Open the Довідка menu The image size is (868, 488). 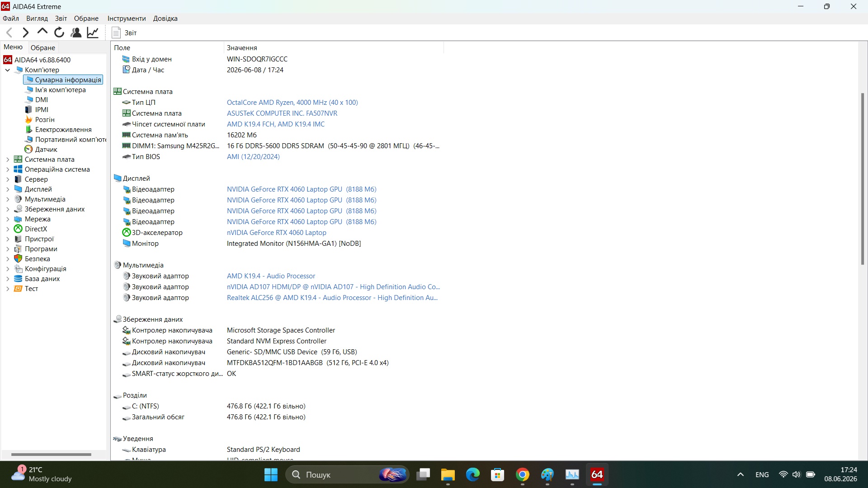pos(165,19)
